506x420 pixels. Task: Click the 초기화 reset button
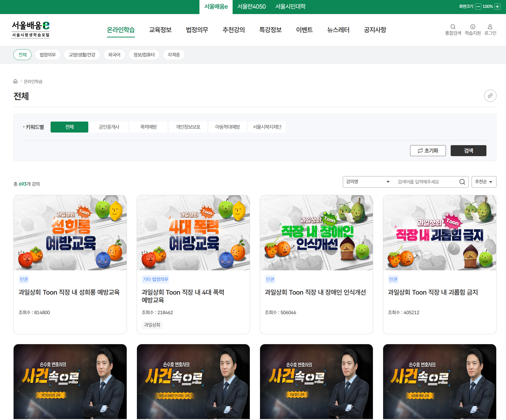pyautogui.click(x=428, y=151)
